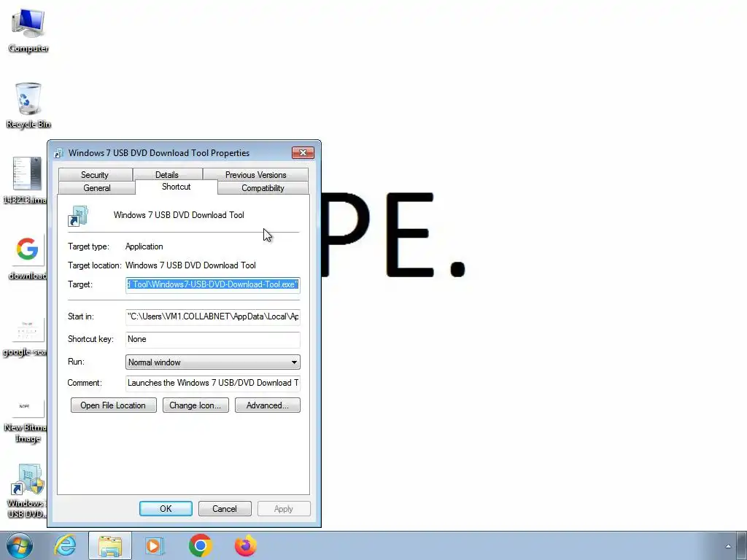Image resolution: width=747 pixels, height=560 pixels.
Task: Select the Windows 7 USB DVD shortcut icon
Action: (x=26, y=491)
